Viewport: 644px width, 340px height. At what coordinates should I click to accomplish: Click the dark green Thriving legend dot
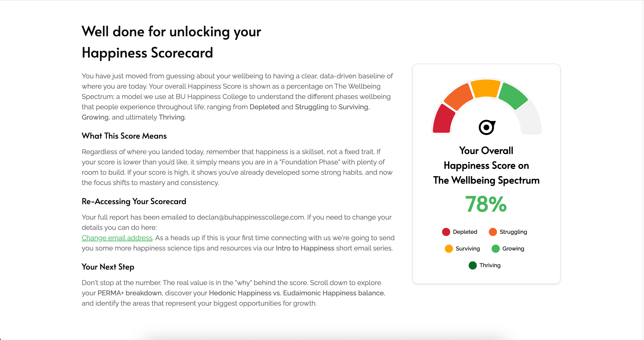[x=473, y=266]
